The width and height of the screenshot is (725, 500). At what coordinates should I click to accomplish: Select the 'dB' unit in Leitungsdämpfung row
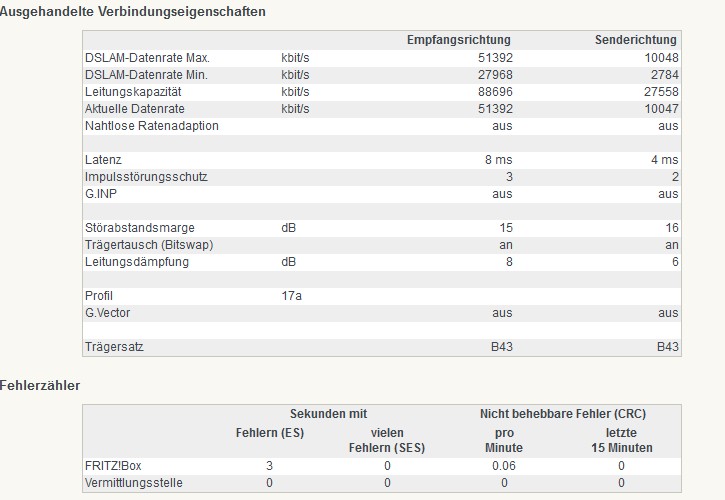(x=289, y=262)
